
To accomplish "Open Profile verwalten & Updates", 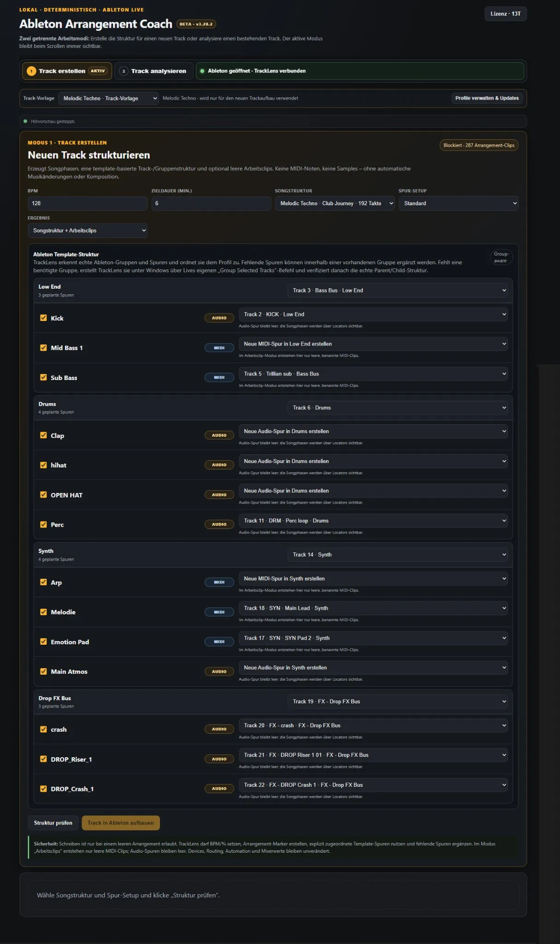I will (487, 98).
